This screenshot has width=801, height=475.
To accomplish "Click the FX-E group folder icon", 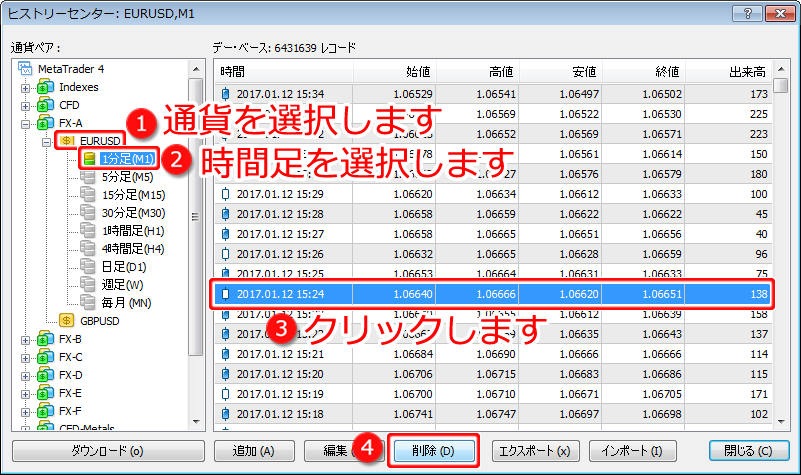I will [45, 393].
